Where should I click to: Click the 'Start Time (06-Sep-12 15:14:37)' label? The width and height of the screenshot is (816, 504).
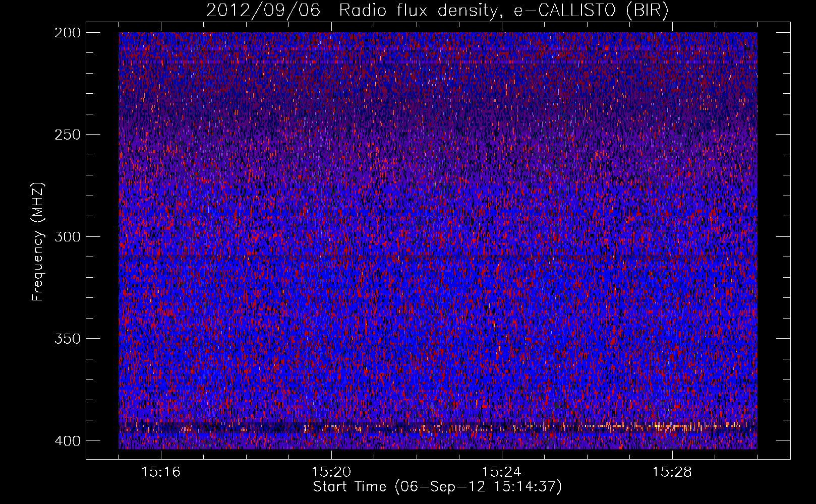click(x=437, y=487)
